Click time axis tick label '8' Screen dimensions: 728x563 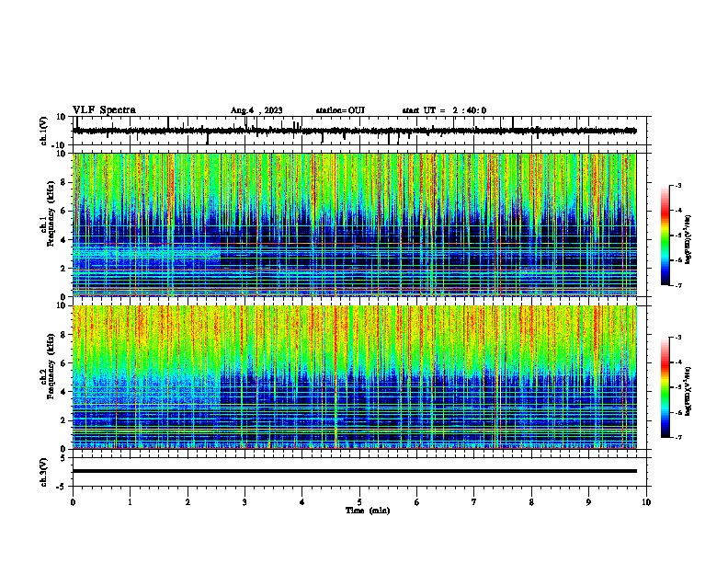pyautogui.click(x=531, y=502)
